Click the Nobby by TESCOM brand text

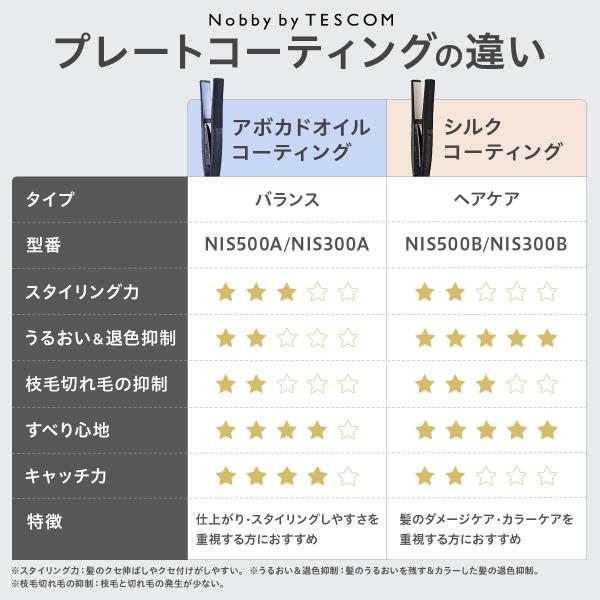click(302, 20)
